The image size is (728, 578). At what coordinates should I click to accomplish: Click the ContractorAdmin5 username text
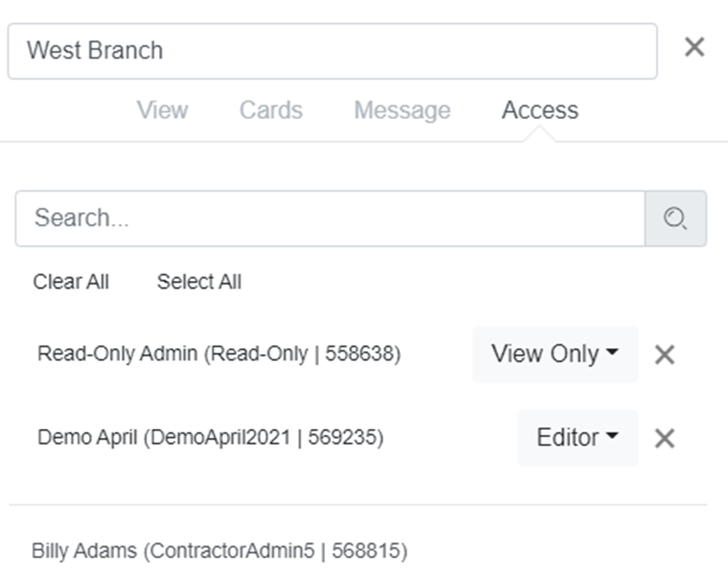pyautogui.click(x=232, y=551)
